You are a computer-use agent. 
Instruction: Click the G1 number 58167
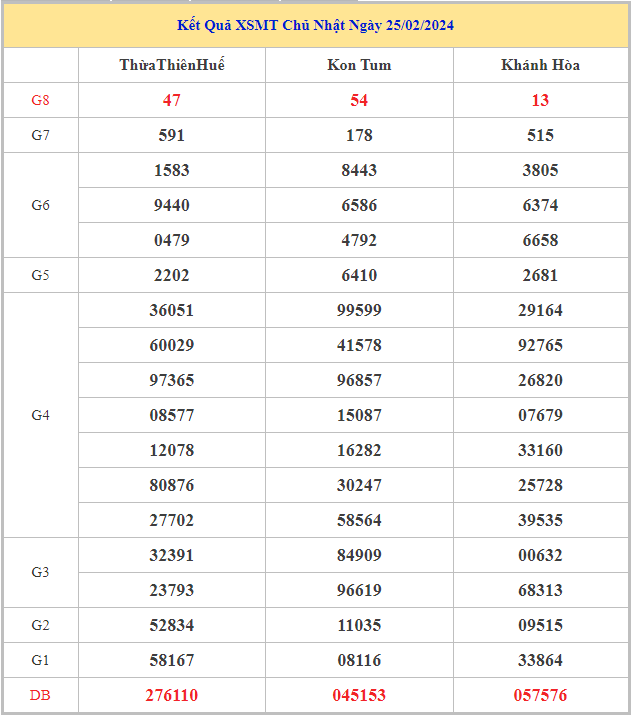172,660
